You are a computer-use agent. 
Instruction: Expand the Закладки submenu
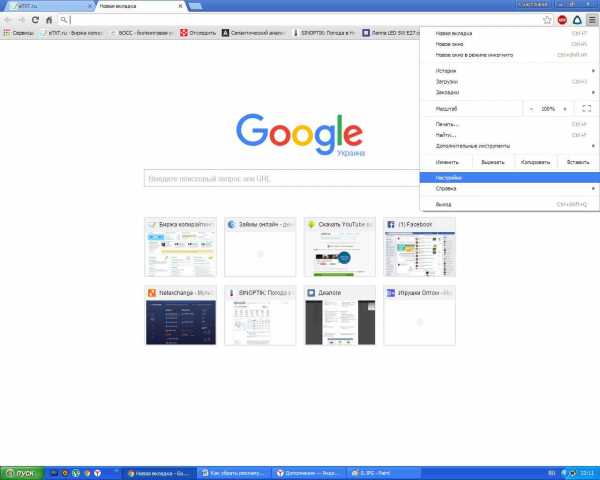pyautogui.click(x=509, y=92)
